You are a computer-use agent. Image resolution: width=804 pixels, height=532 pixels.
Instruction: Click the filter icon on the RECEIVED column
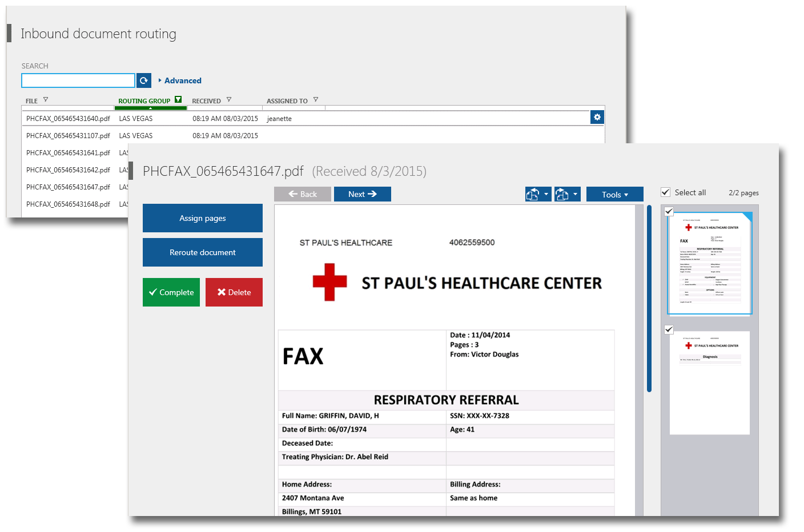pos(228,99)
